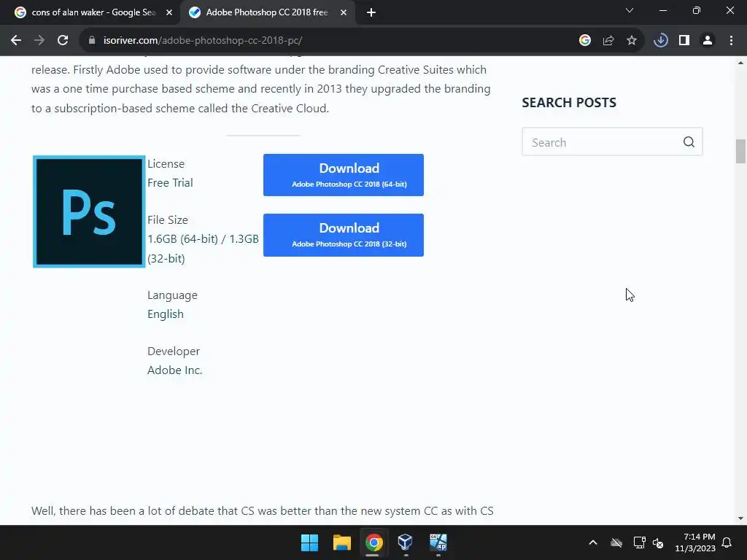Screen dimensions: 747x560
Task: Share this page with the share icon
Action: (x=608, y=41)
